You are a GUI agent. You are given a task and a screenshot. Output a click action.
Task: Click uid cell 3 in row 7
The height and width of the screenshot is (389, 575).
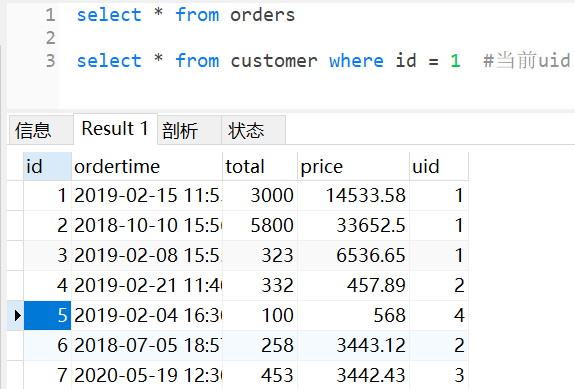439,375
